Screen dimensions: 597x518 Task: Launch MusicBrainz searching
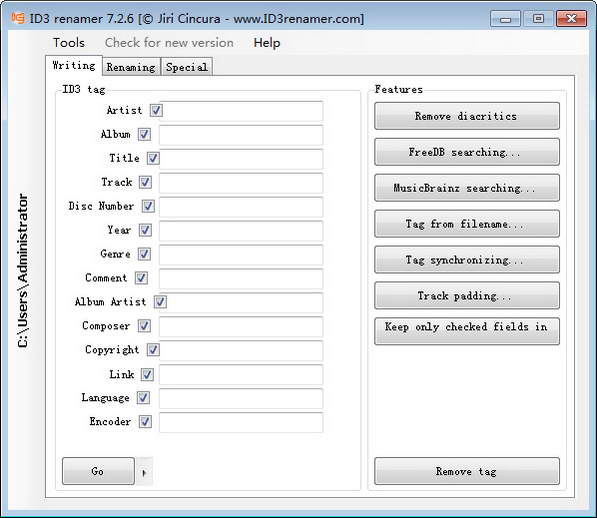pos(467,188)
